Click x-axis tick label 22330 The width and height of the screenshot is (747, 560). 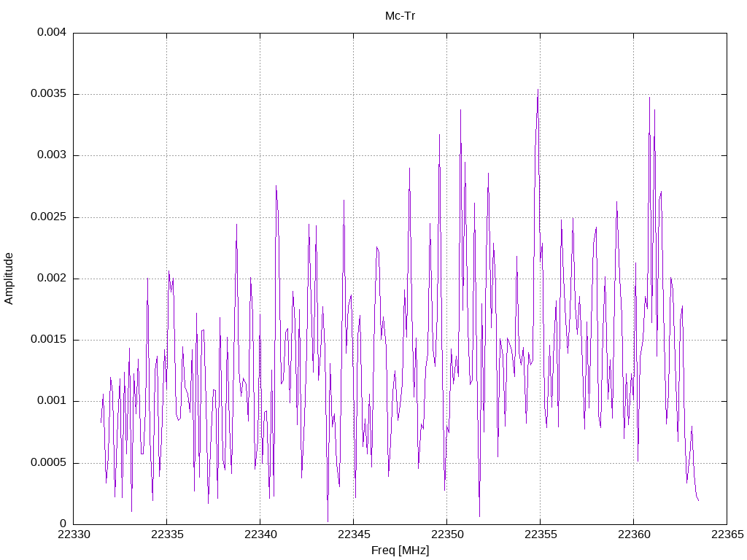point(74,534)
